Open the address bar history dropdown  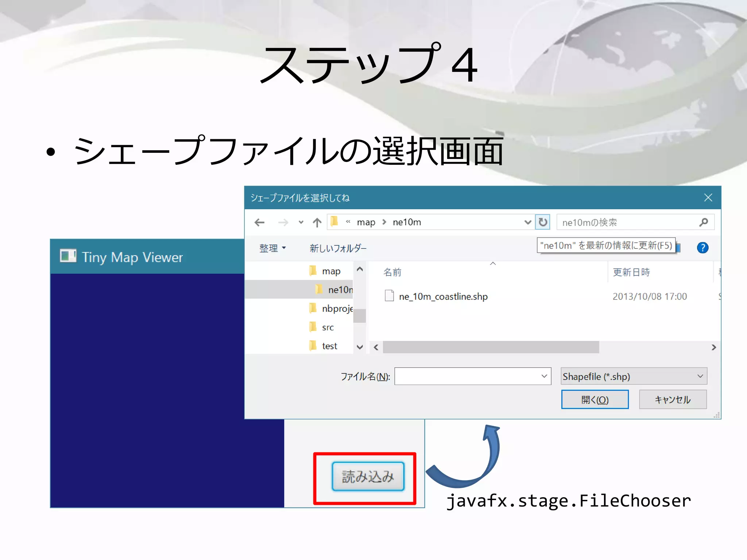coord(527,222)
